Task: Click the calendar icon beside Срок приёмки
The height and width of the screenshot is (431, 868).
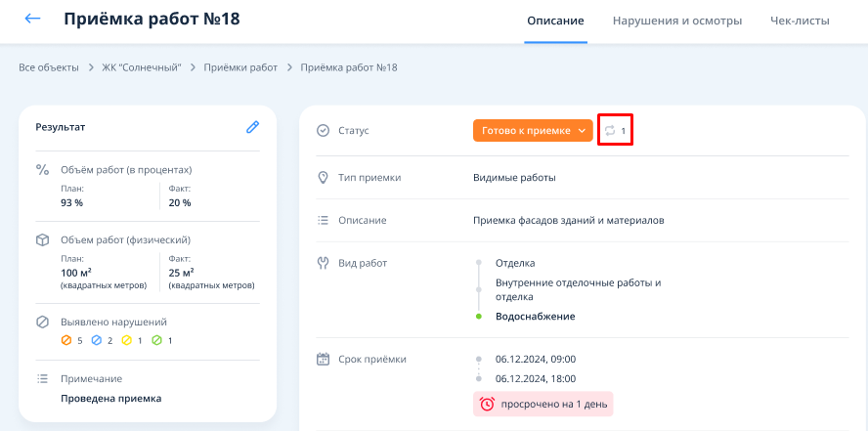Action: pos(324,359)
